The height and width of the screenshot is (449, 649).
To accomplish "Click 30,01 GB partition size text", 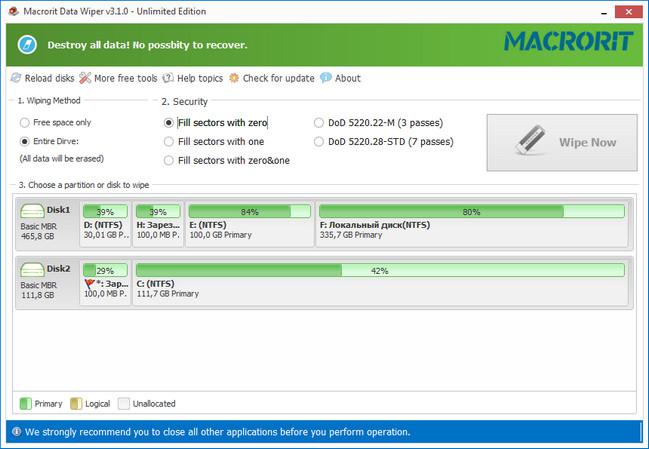I will 107,235.
